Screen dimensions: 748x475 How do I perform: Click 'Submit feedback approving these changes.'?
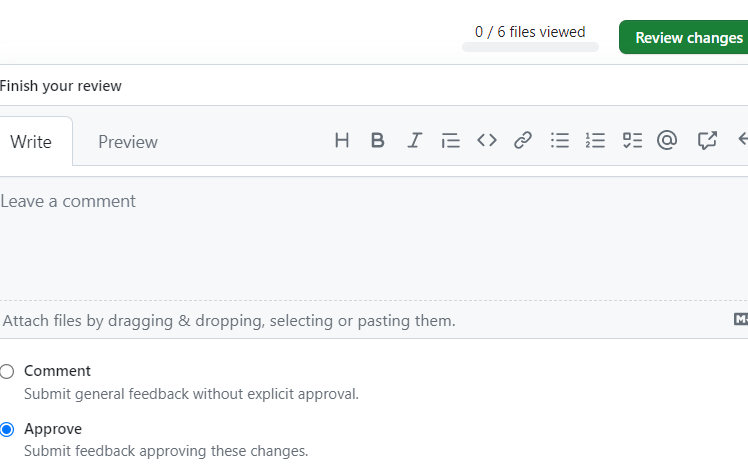tap(166, 451)
